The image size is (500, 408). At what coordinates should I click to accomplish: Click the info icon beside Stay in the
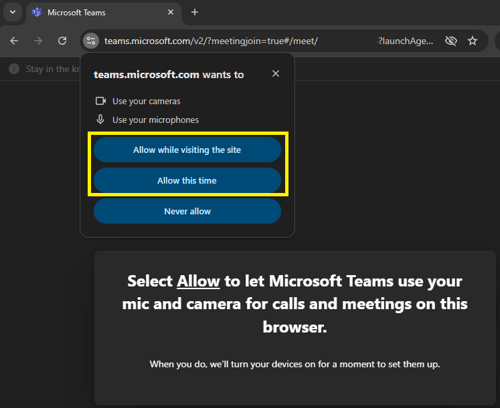pyautogui.click(x=14, y=69)
